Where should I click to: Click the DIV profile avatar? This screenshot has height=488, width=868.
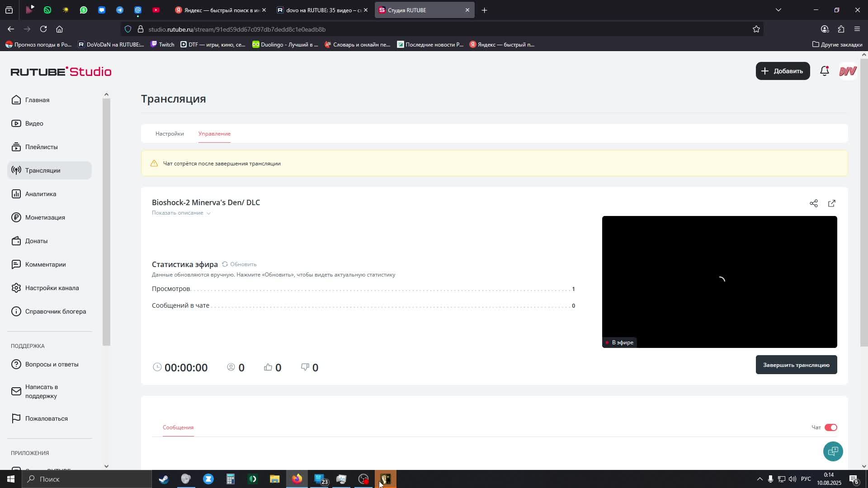848,71
